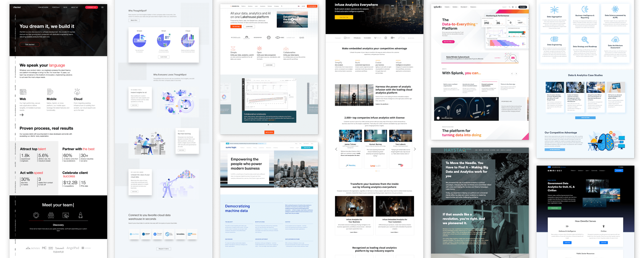Play the Databricks data and AI video
Screen dimensions: 644x258
click(x=292, y=19)
